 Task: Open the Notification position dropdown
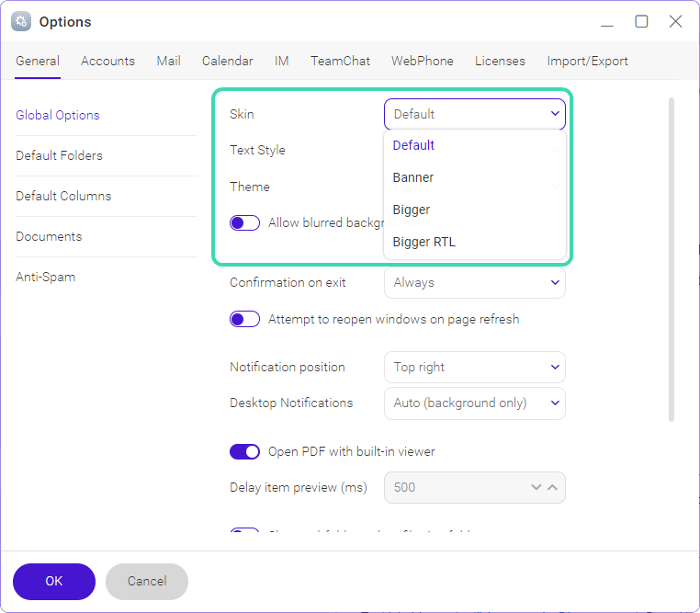click(x=475, y=367)
